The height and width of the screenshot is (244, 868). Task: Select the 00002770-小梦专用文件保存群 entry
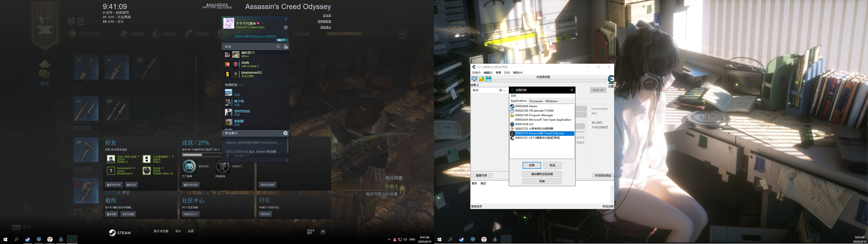pyautogui.click(x=542, y=129)
